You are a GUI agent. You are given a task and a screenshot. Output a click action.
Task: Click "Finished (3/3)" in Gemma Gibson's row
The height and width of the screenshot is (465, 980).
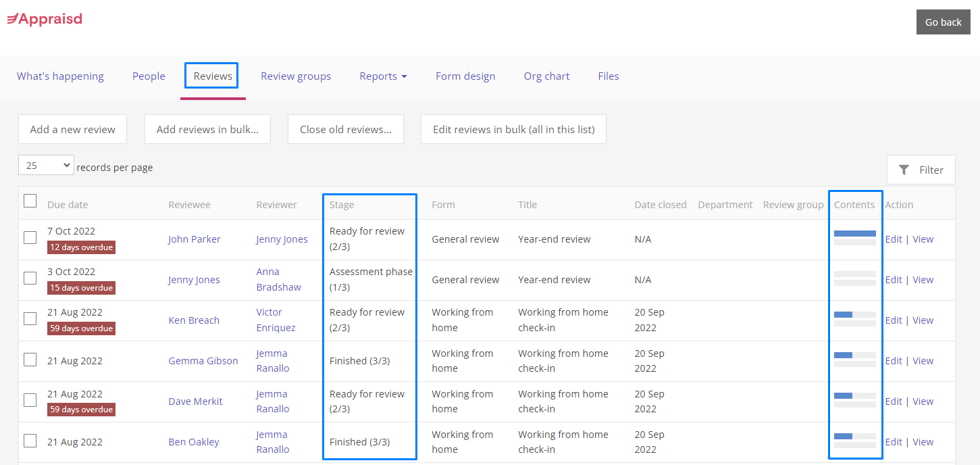tap(359, 361)
